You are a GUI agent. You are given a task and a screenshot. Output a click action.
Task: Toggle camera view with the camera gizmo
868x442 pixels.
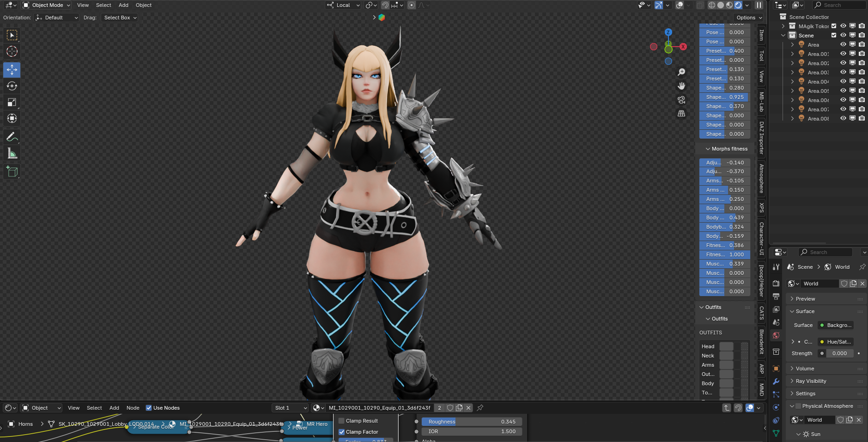pos(681,100)
